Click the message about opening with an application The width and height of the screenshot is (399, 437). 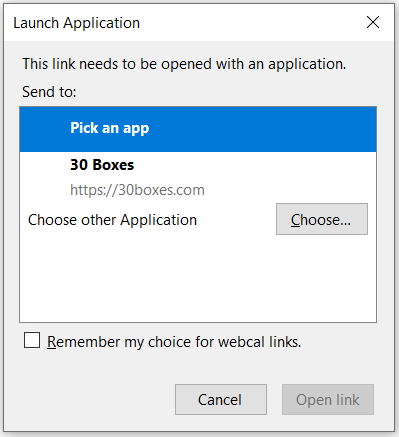coord(184,64)
